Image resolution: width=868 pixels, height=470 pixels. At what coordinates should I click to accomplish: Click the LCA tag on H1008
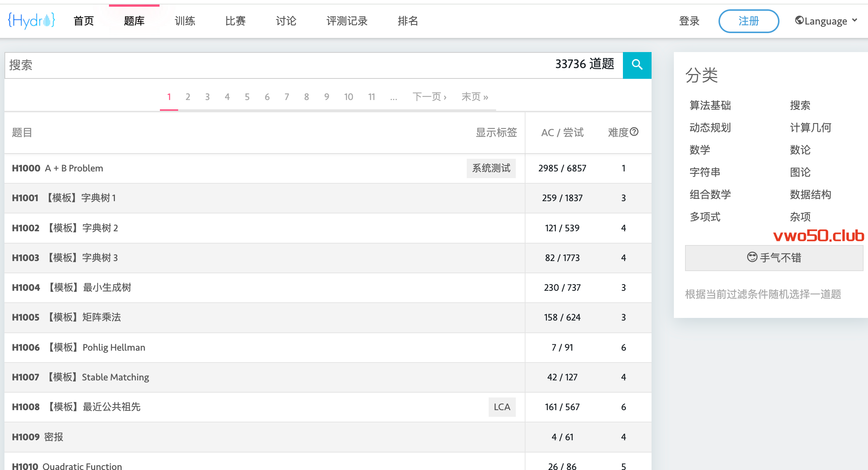click(502, 407)
